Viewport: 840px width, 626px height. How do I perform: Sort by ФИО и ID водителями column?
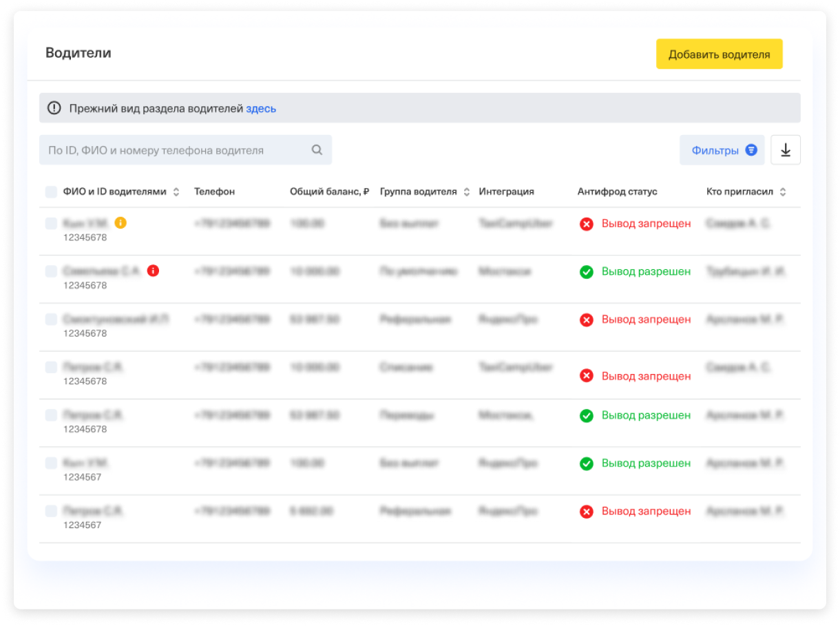(176, 192)
